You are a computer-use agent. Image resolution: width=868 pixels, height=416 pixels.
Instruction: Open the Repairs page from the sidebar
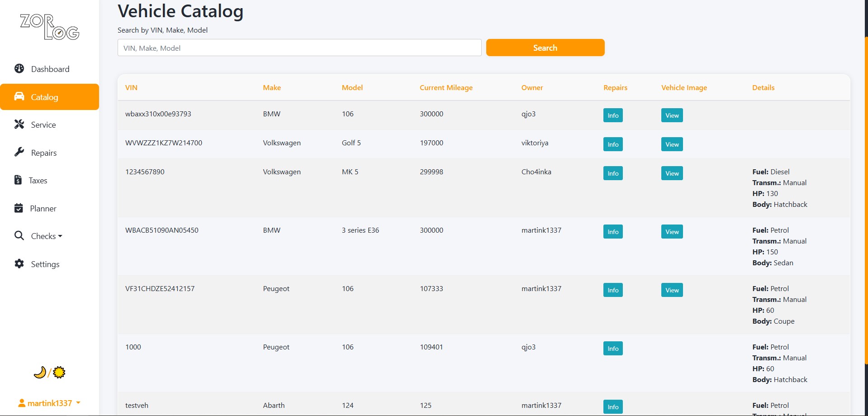pyautogui.click(x=43, y=153)
